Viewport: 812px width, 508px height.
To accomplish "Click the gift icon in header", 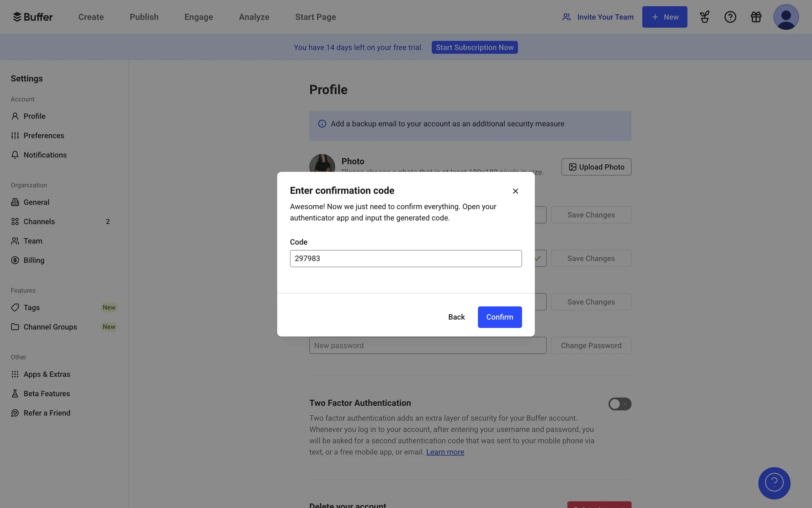I will point(756,17).
